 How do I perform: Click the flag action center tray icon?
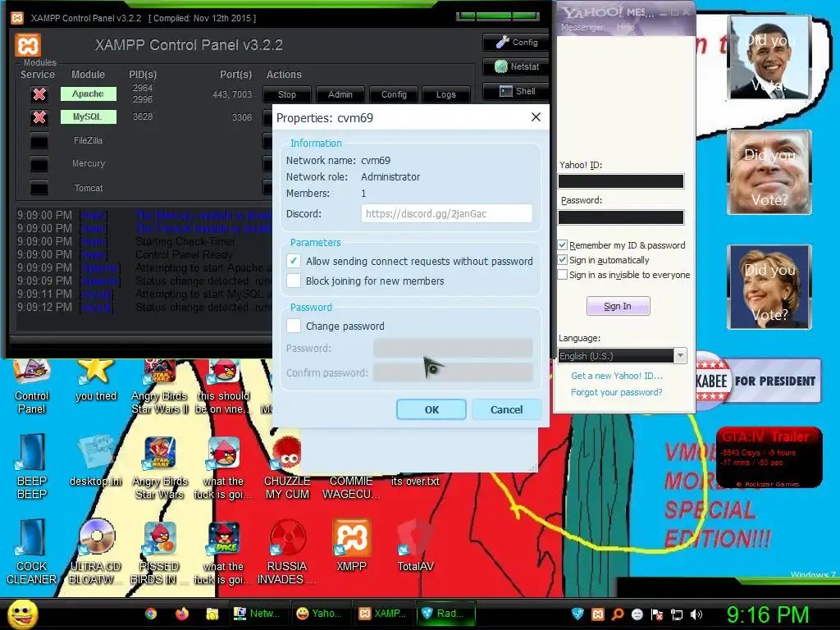tap(657, 614)
